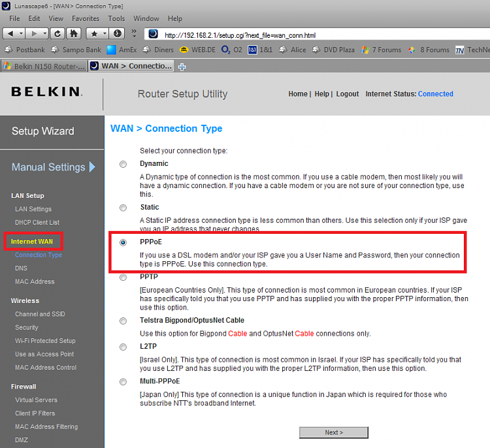This screenshot has height=448, width=490.
Task: Open Channel and SSID settings
Action: pos(40,314)
